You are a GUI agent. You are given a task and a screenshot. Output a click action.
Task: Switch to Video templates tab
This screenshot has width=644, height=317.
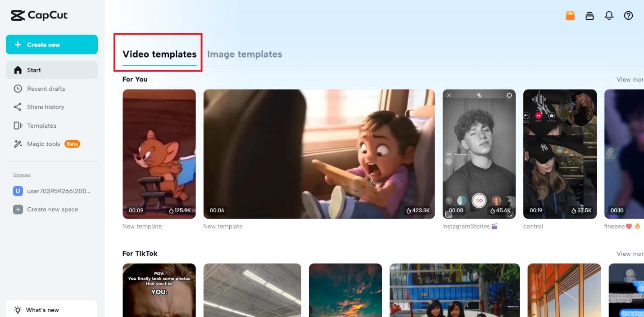tap(159, 54)
